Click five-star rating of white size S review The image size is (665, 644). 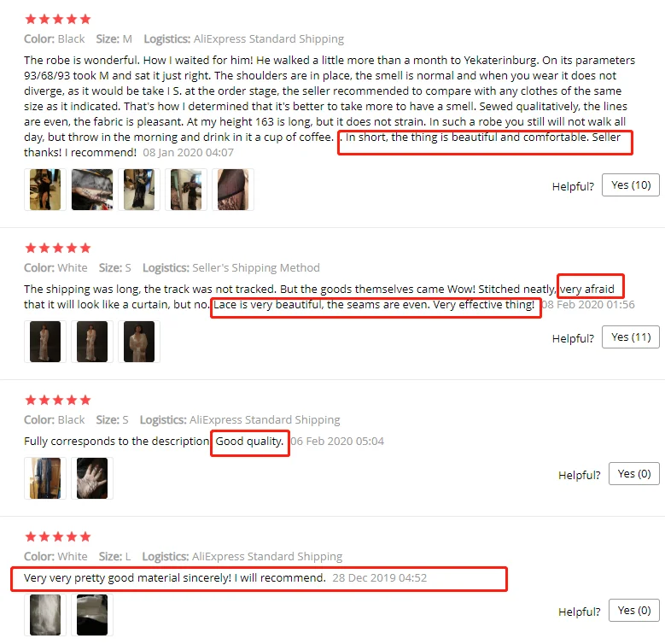[58, 248]
